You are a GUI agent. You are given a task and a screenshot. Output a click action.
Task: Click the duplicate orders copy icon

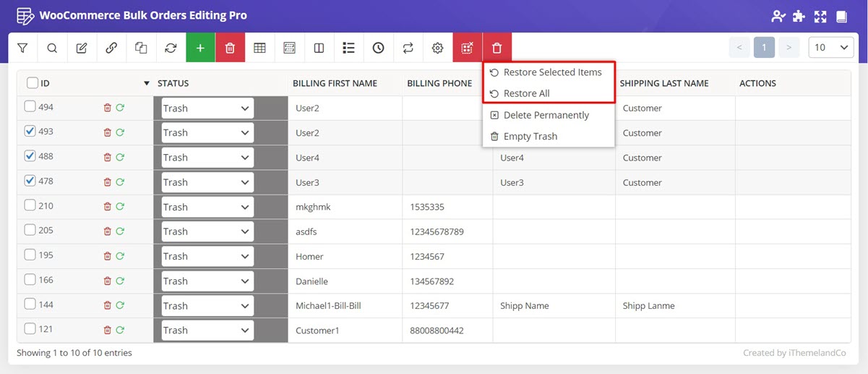[141, 48]
